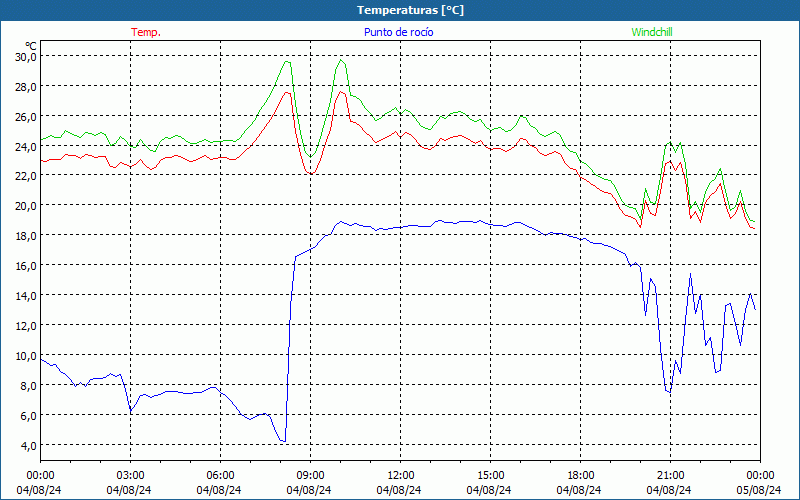Click the "21:00" time label
This screenshot has width=800, height=500.
coord(670,476)
